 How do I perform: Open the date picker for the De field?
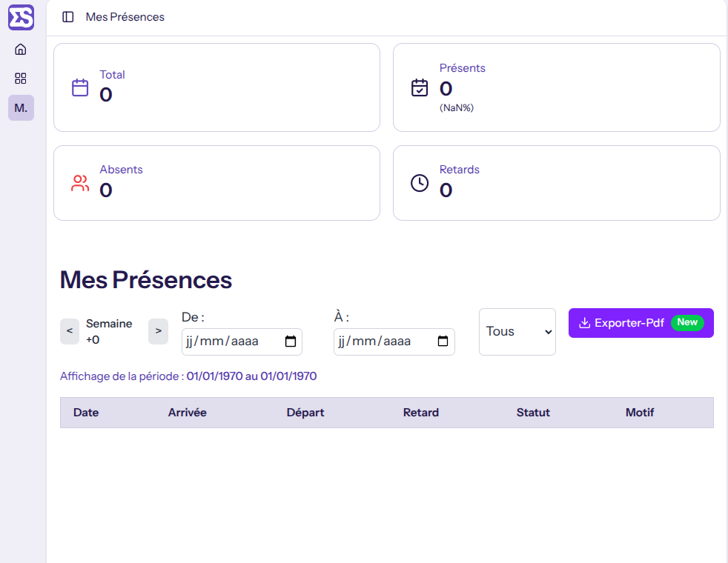292,342
